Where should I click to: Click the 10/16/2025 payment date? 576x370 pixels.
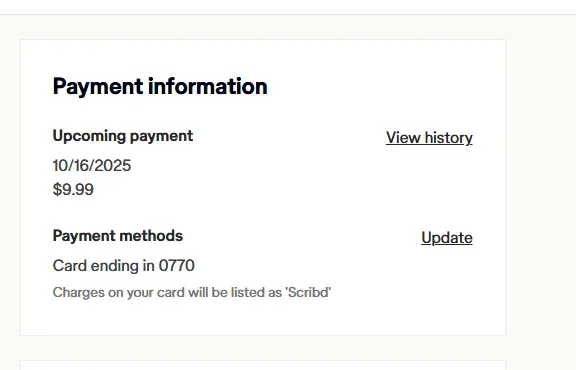coord(92,165)
